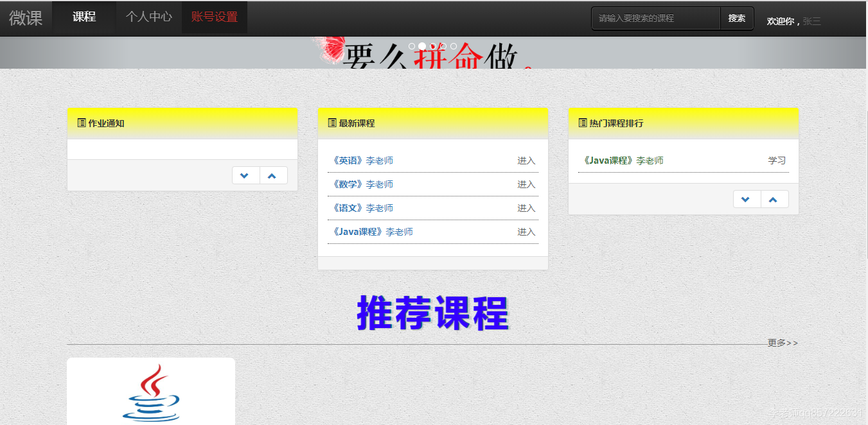The height and width of the screenshot is (425, 868).
Task: Click 进入 next to 《数学》李老师
Action: [526, 184]
